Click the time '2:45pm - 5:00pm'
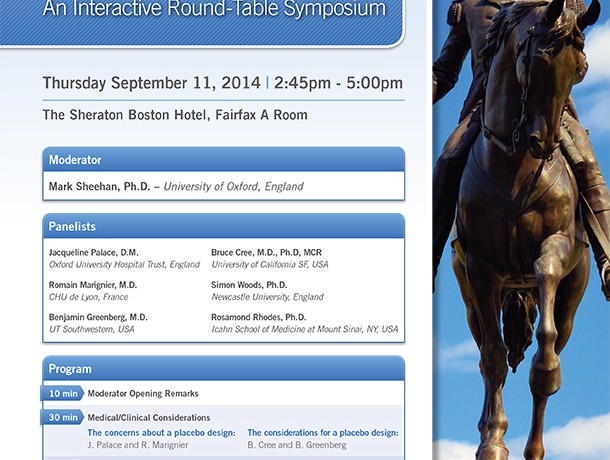Image resolution: width=610 pixels, height=460 pixels. pos(338,83)
